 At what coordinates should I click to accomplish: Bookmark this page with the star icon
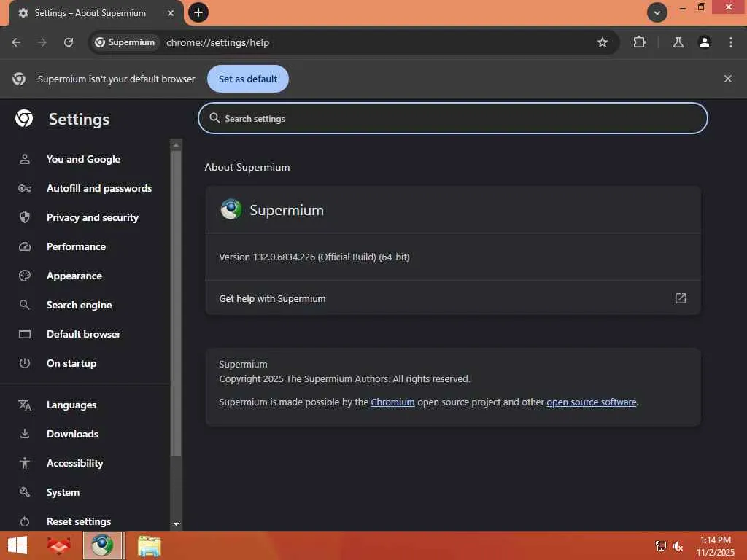(602, 42)
